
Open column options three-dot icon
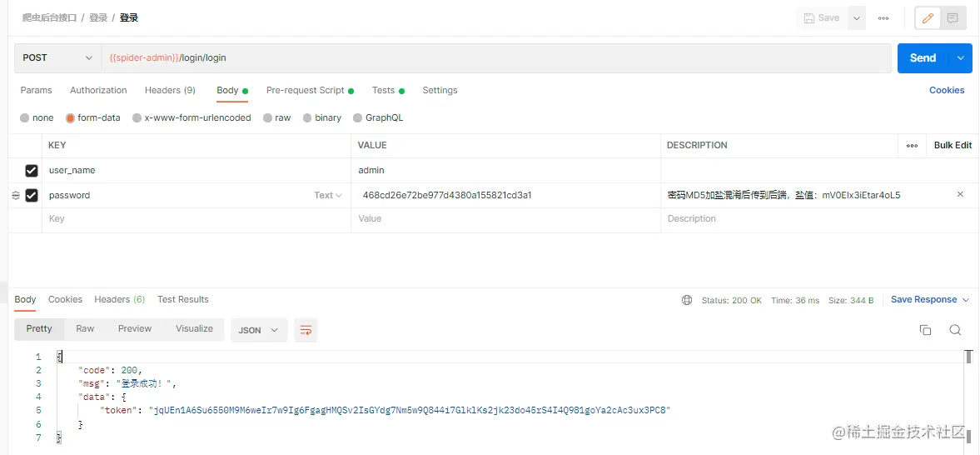click(x=912, y=145)
